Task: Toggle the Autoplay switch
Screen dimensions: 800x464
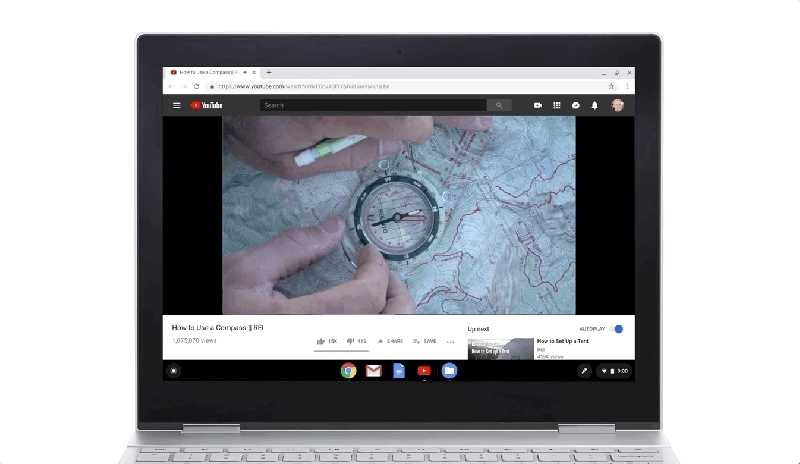Action: tap(617, 329)
